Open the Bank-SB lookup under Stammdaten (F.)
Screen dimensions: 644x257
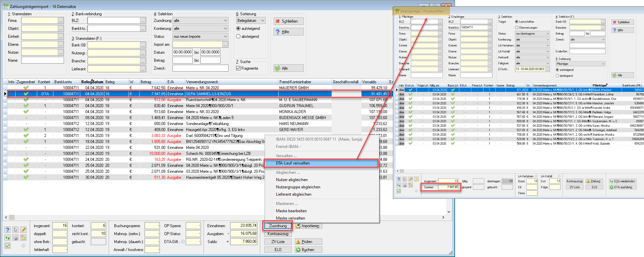coord(143,45)
